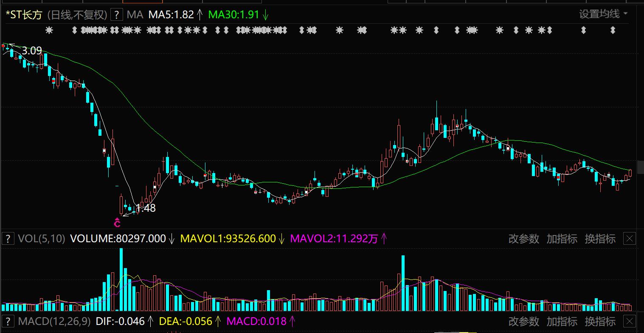Expand the 设置均线 dropdown
This screenshot has height=333, width=644.
coord(603,14)
